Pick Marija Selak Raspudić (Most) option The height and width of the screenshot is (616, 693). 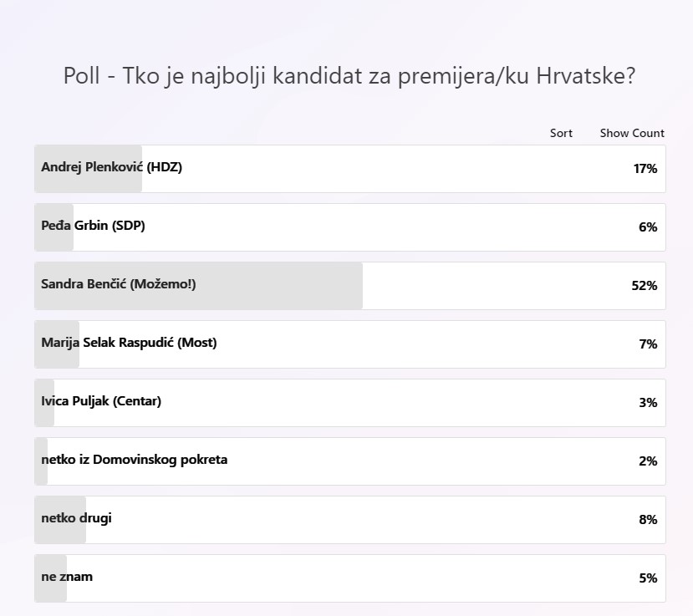129,343
